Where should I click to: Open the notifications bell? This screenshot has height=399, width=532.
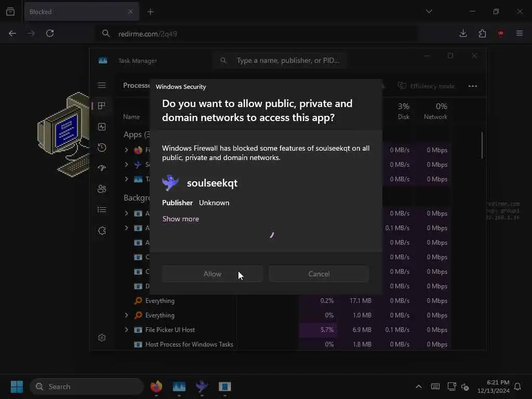click(x=517, y=387)
